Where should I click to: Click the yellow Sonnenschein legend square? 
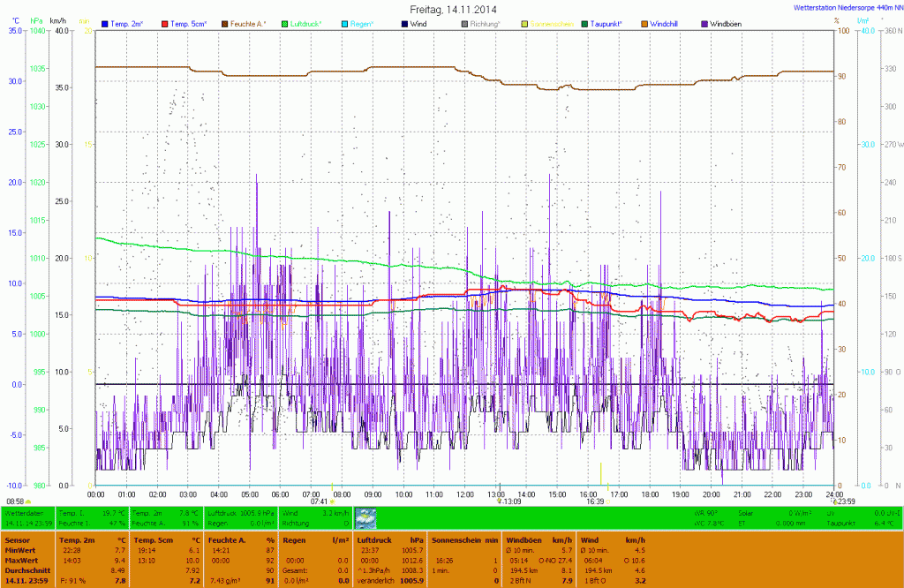pos(525,22)
